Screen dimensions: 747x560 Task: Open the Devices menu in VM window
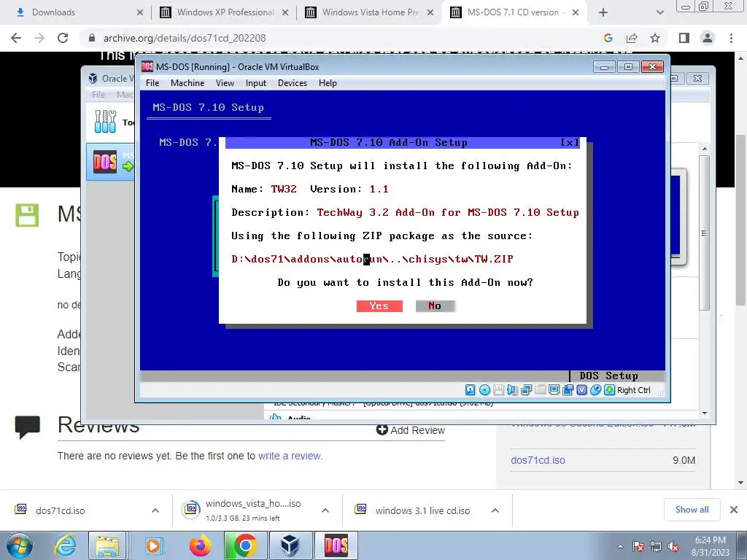[293, 83]
